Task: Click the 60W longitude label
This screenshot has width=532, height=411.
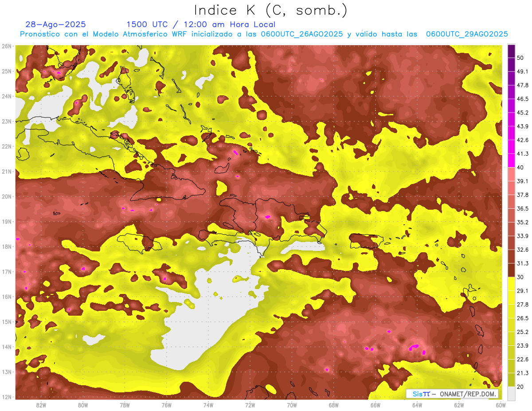Action: coord(501,405)
